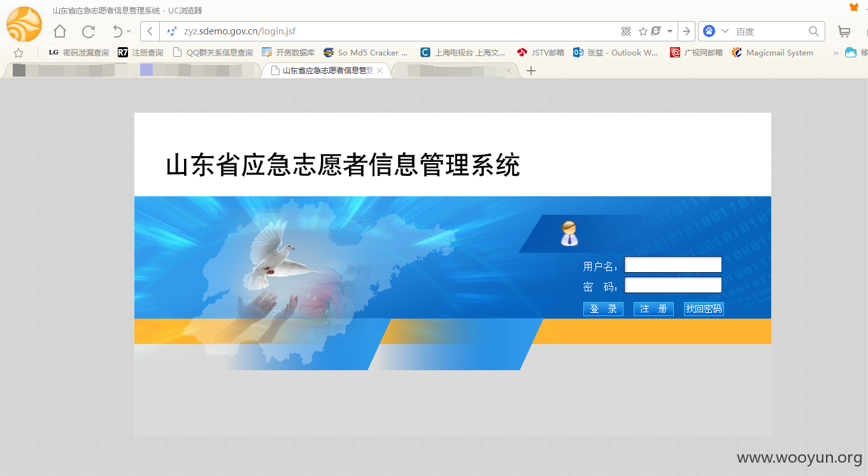Screen dimensions: 868x476
Task: Open the JSTV邮箱 bookmark
Action: pyautogui.click(x=541, y=53)
